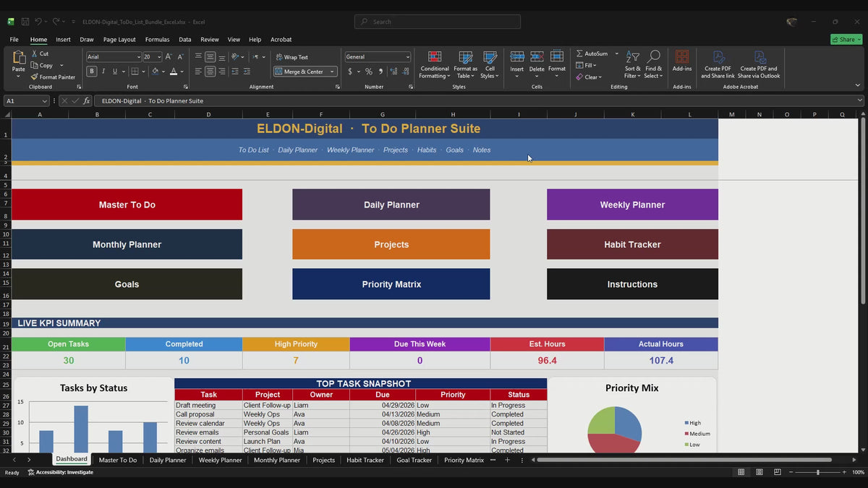This screenshot has width=868, height=488.
Task: Open the number format dropdown showing General
Action: click(408, 56)
